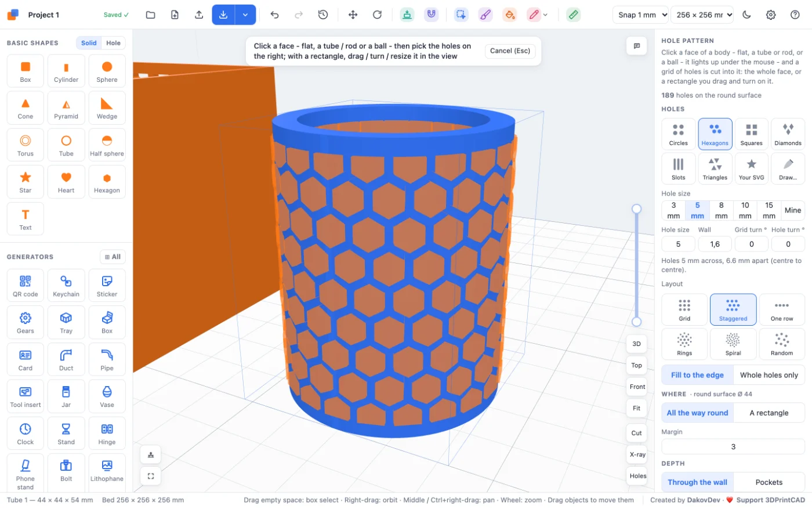Open the Hinge generator
The height and width of the screenshot is (508, 812).
pos(107,434)
